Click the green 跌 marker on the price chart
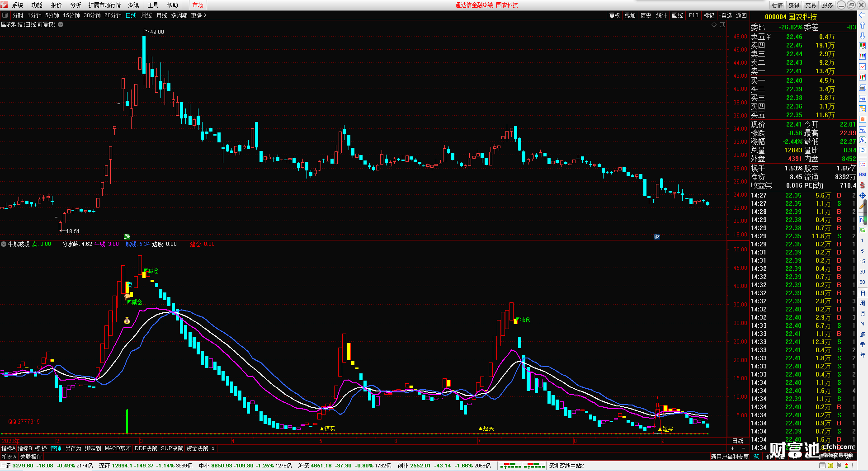 click(127, 236)
